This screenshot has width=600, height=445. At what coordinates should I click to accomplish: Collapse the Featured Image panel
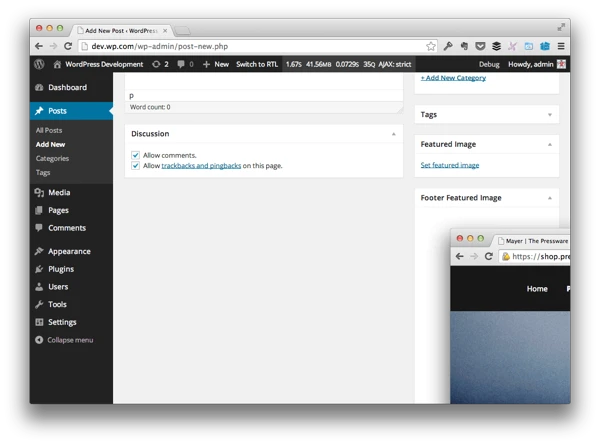point(549,144)
